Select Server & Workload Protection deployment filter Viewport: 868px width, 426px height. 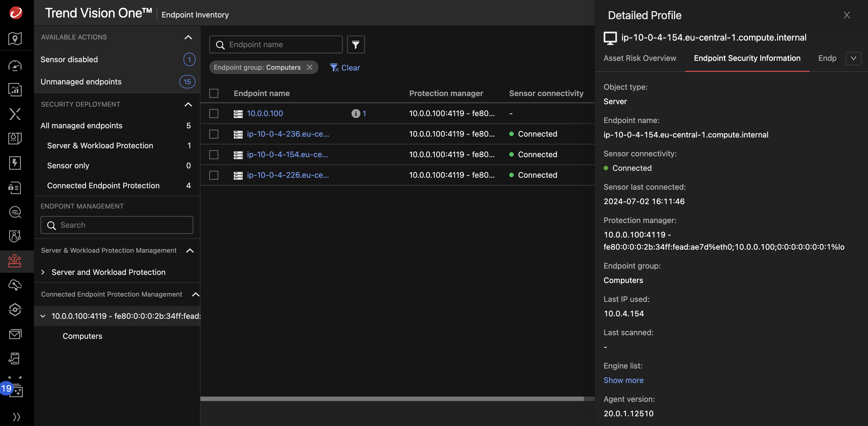pos(117,146)
